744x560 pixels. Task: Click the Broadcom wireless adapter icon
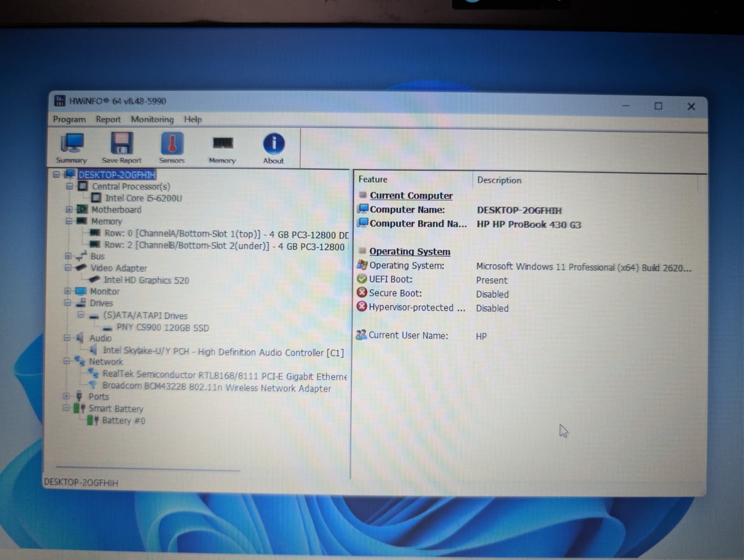click(x=93, y=385)
